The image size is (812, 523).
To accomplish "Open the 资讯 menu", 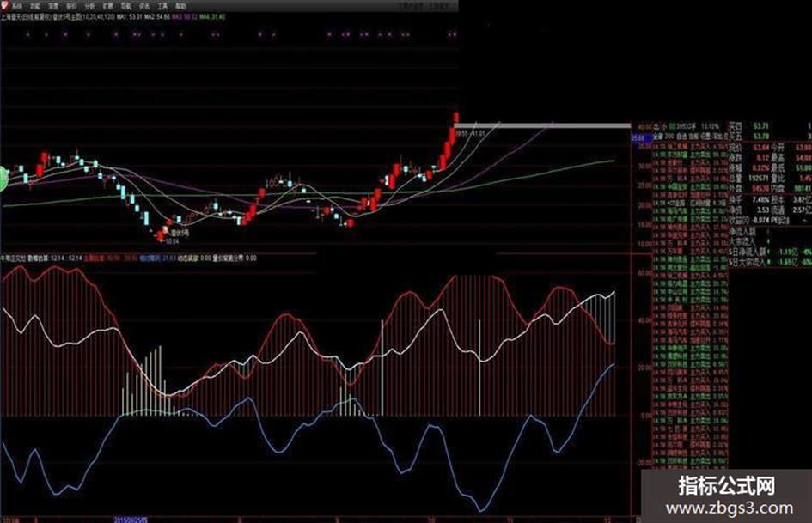I will click(x=144, y=6).
